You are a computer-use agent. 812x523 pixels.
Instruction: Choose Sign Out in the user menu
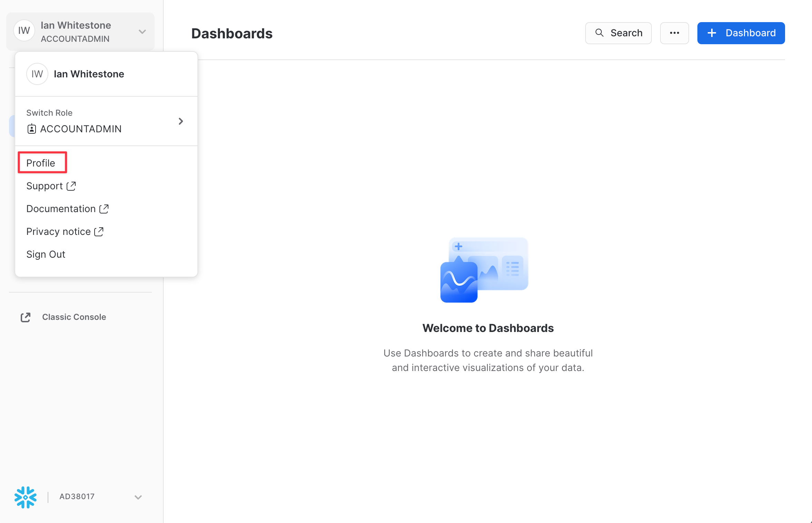[x=46, y=254]
